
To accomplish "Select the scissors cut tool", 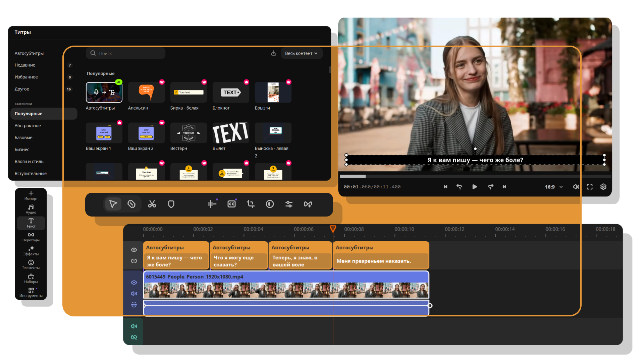I will (x=152, y=204).
